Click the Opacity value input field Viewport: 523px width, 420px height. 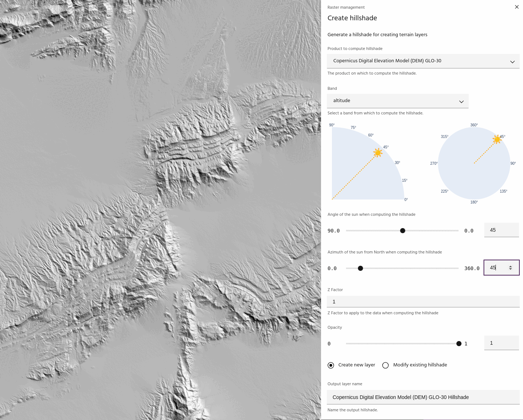pyautogui.click(x=501, y=343)
